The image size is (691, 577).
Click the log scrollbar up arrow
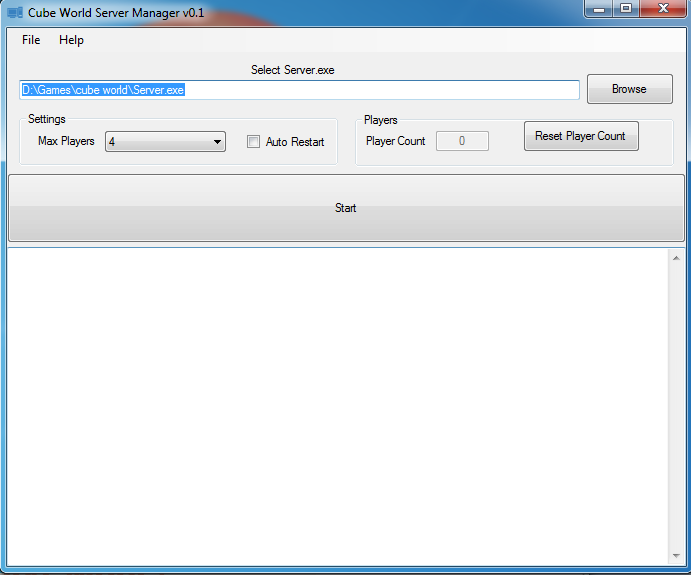(x=675, y=258)
